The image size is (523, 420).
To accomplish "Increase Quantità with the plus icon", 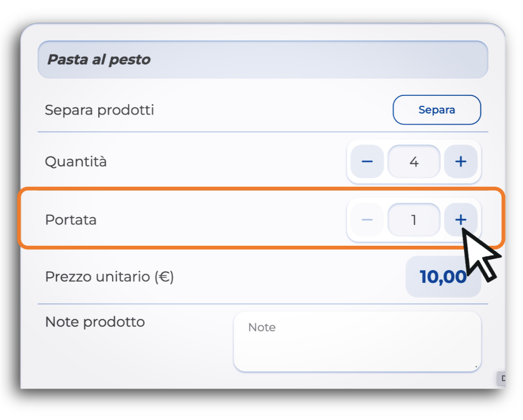I will (461, 161).
